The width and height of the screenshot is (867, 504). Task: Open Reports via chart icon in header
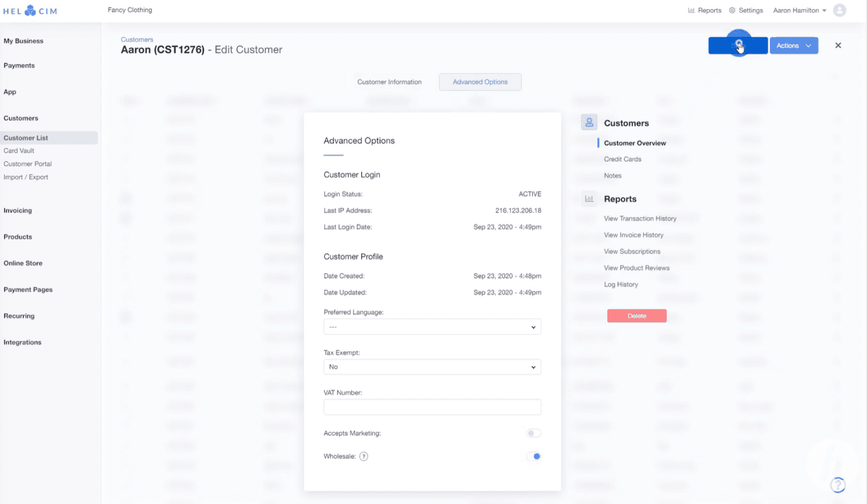(x=691, y=11)
